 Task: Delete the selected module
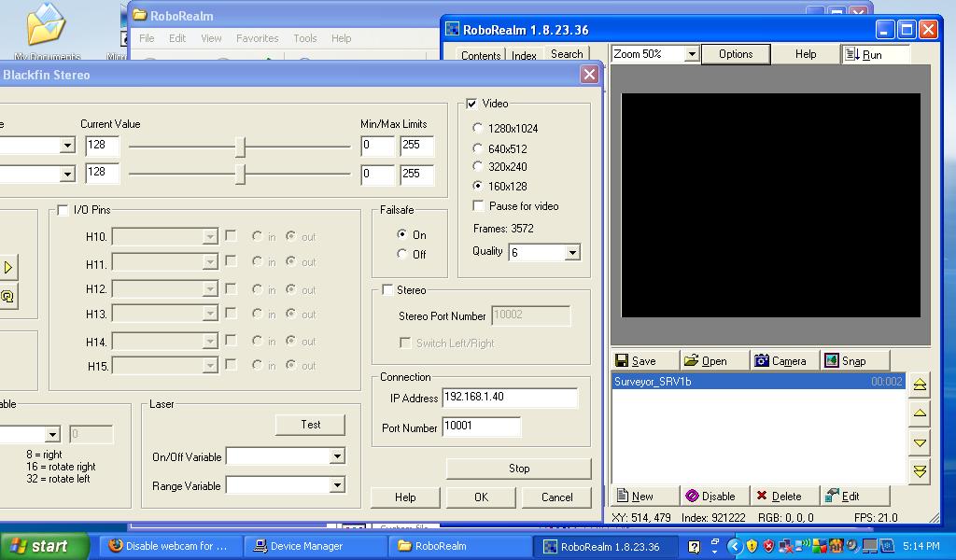click(x=779, y=497)
